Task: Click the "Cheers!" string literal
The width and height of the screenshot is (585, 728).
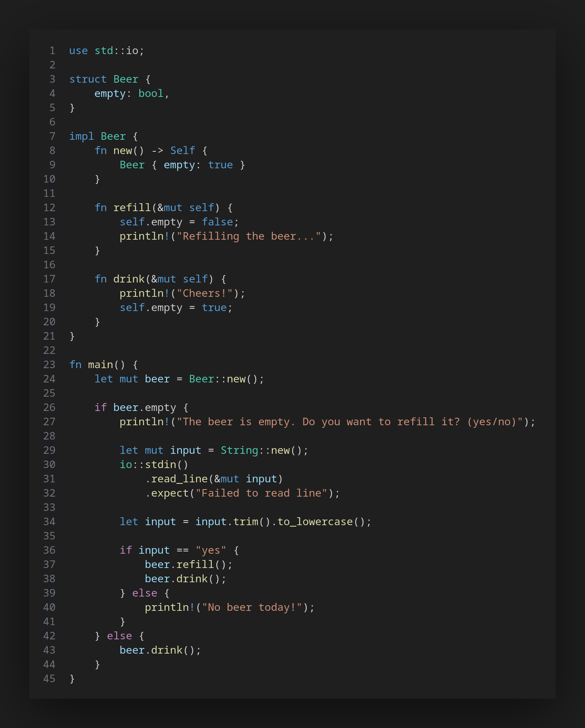Action: (x=205, y=293)
